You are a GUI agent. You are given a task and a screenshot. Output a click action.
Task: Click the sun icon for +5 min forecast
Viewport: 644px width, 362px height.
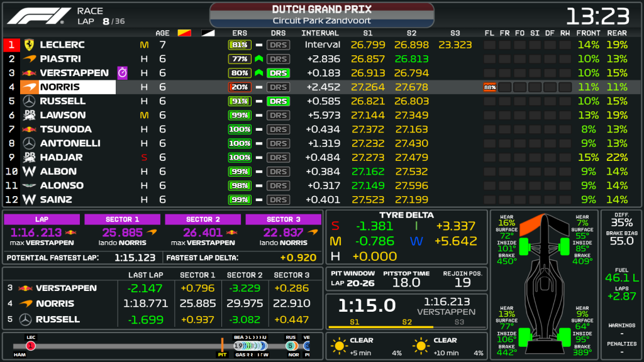pyautogui.click(x=339, y=346)
